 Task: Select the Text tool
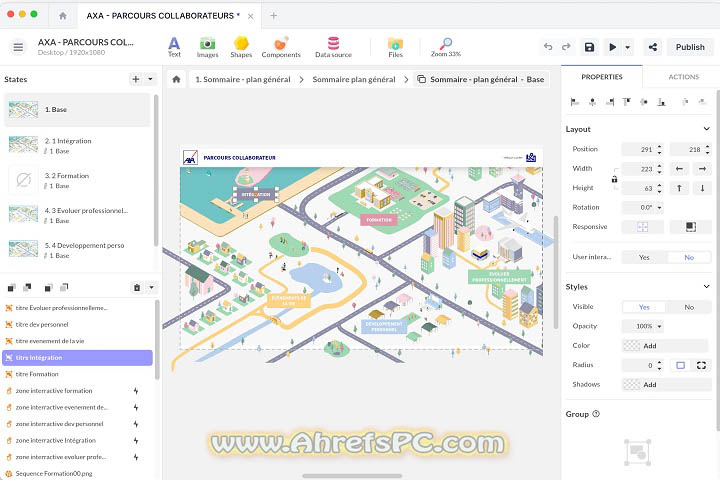(x=174, y=47)
